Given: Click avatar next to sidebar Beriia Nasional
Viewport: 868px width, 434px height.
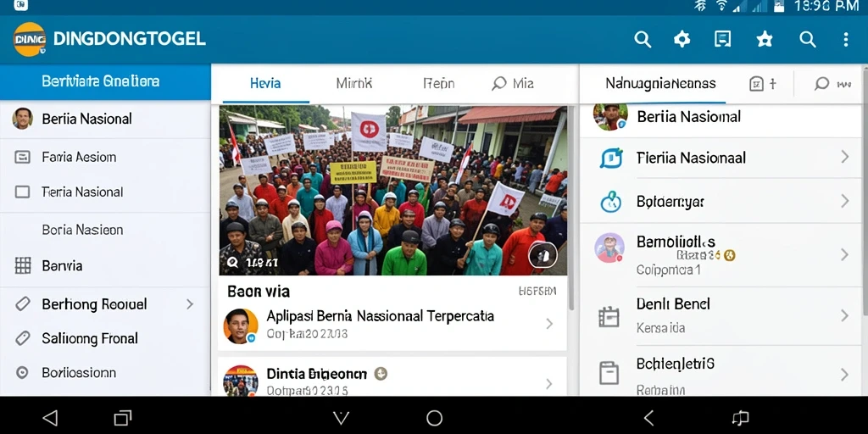Looking at the screenshot, I should pyautogui.click(x=22, y=119).
